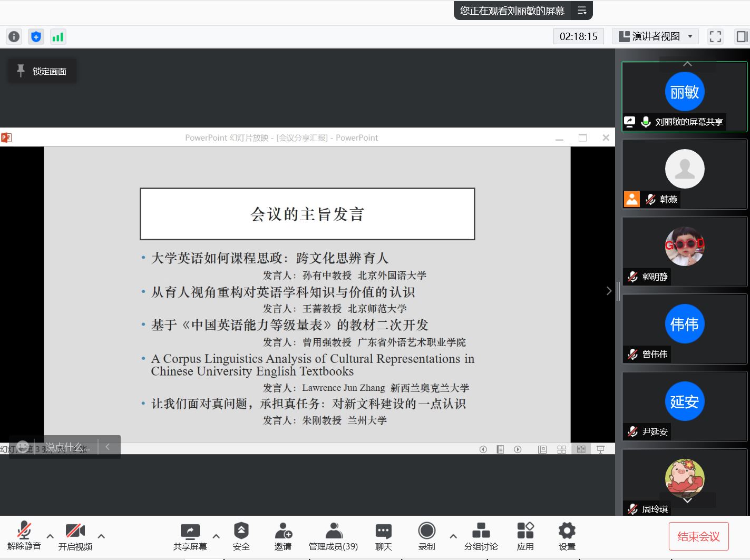Screen dimensions: 750x560
Task: Check the green network signal icon
Action: [57, 37]
